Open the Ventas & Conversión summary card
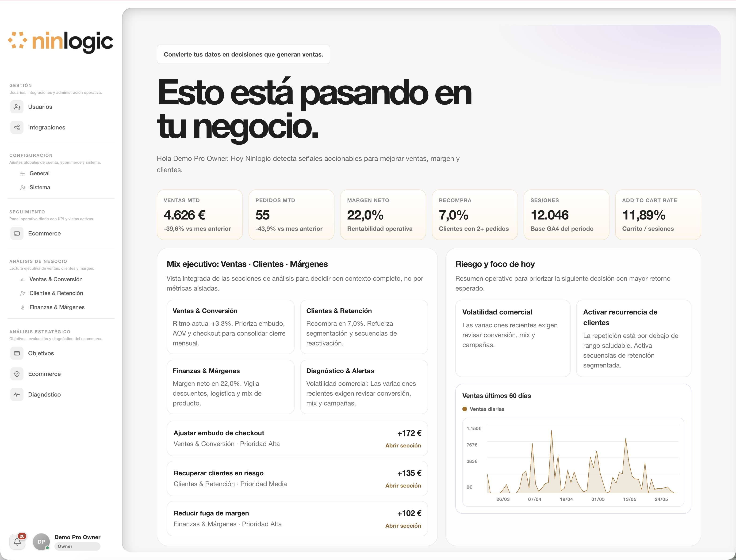 230,327
